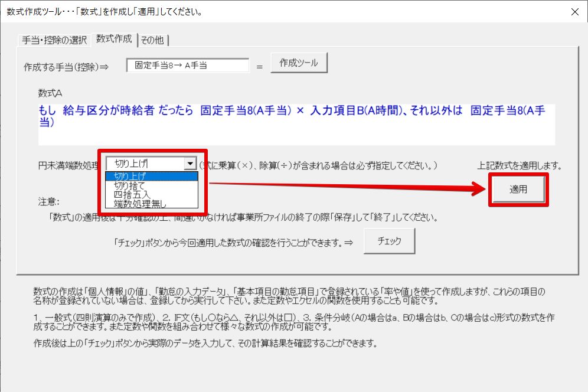The image size is (588, 392).
Task: Click the 固定手当8→ A手当 field
Action: tap(188, 66)
